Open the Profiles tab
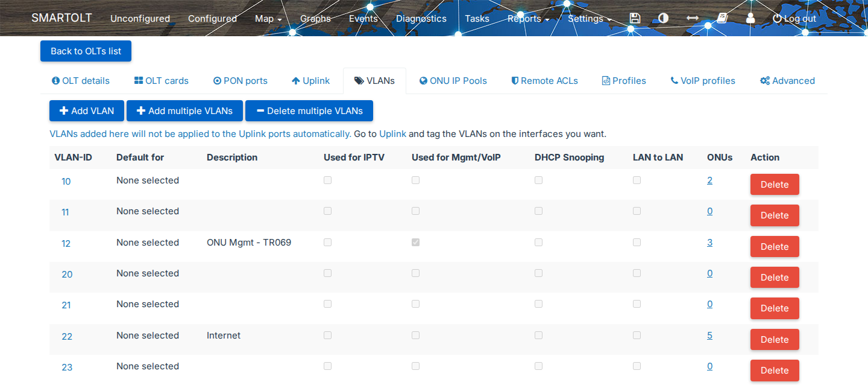Screen dimensions: 868x385 click(624, 81)
